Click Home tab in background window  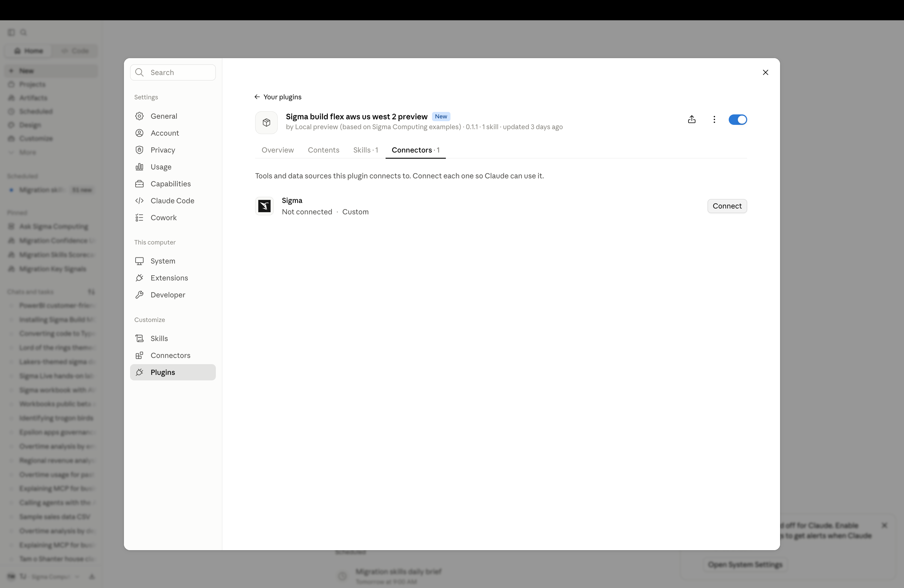(x=29, y=51)
